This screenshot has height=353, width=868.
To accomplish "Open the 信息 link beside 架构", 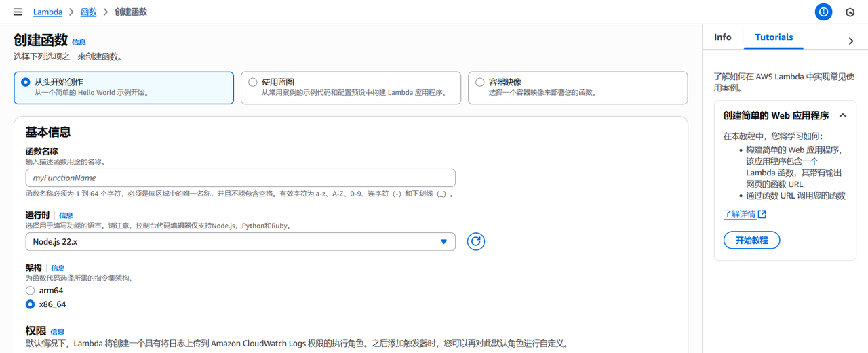I will click(58, 268).
